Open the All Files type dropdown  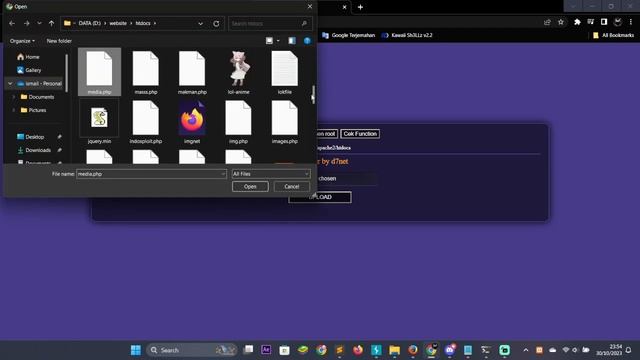pos(271,174)
